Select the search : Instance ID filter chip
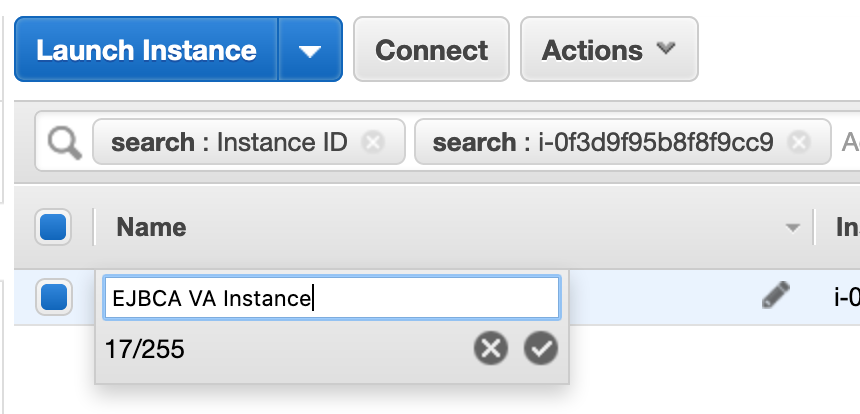The width and height of the screenshot is (860, 414). pyautogui.click(x=229, y=143)
